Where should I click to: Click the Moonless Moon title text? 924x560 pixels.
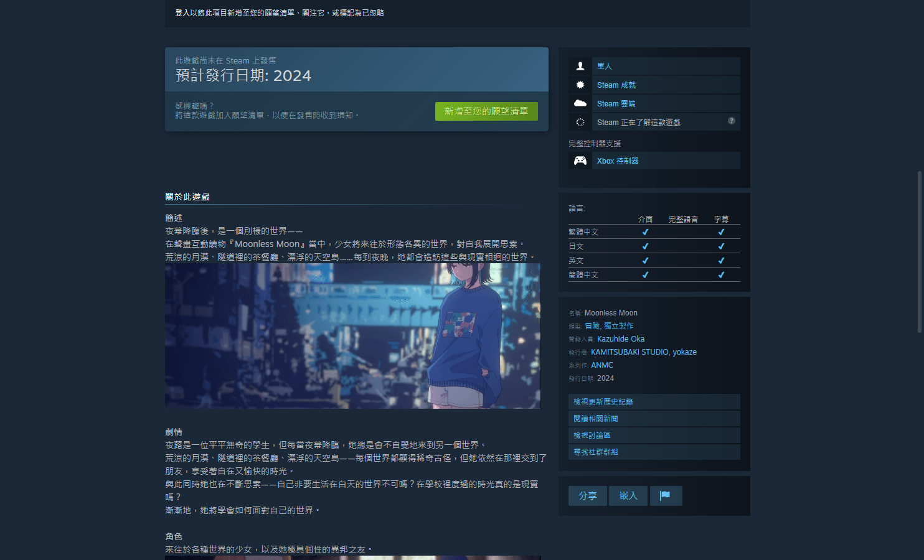(x=611, y=313)
